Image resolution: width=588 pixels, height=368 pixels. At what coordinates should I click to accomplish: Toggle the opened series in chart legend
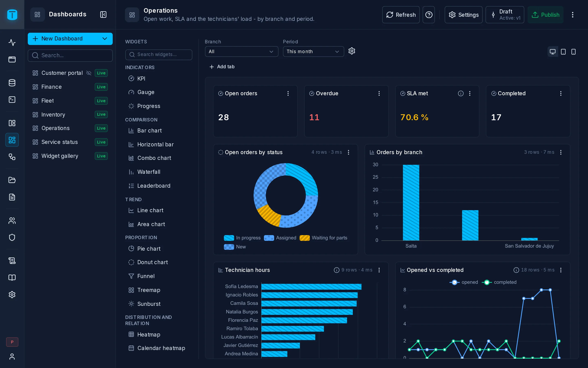coord(463,282)
